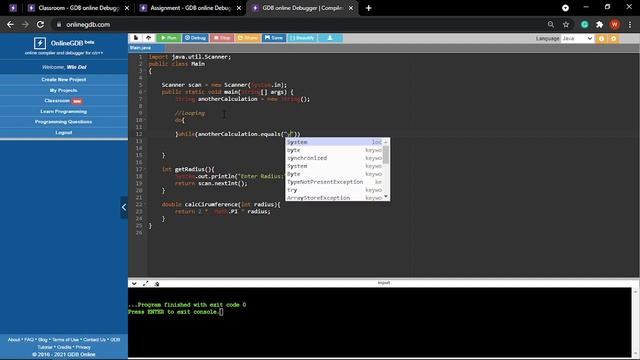Open the orange settings gear icon
The width and height of the screenshot is (640, 360).
tap(613, 38)
